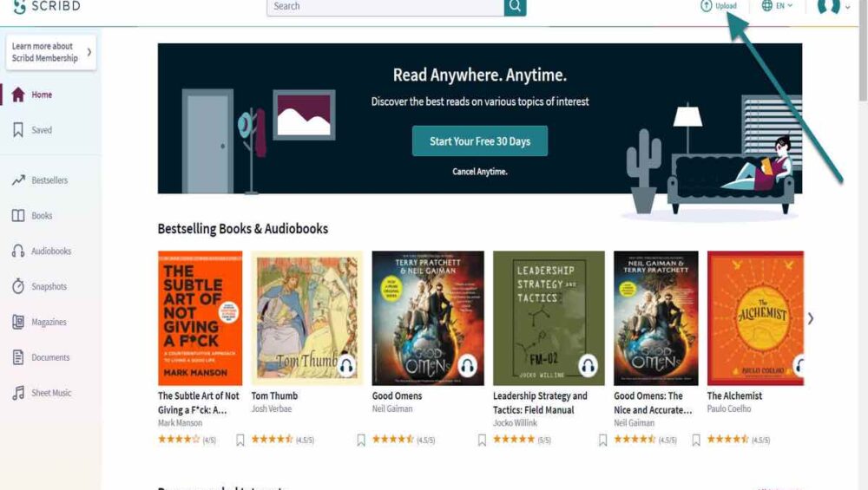The width and height of the screenshot is (868, 490).
Task: Open Magazines in sidebar
Action: [49, 322]
